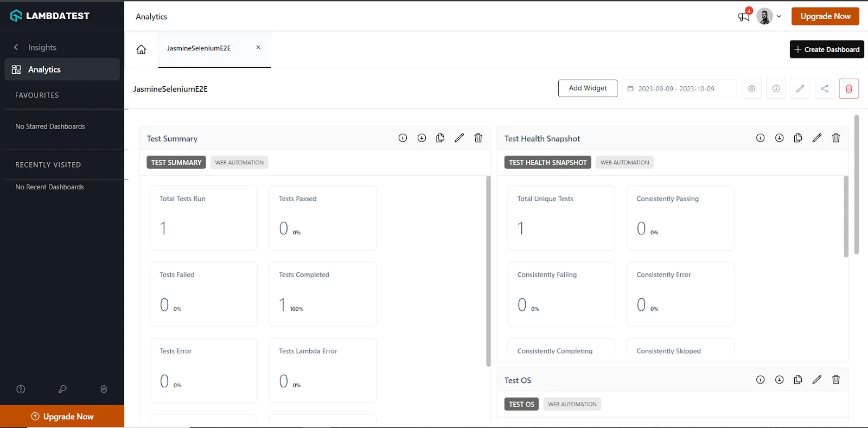Open the sidebar settings gear icon
The width and height of the screenshot is (868, 428).
pos(104,389)
